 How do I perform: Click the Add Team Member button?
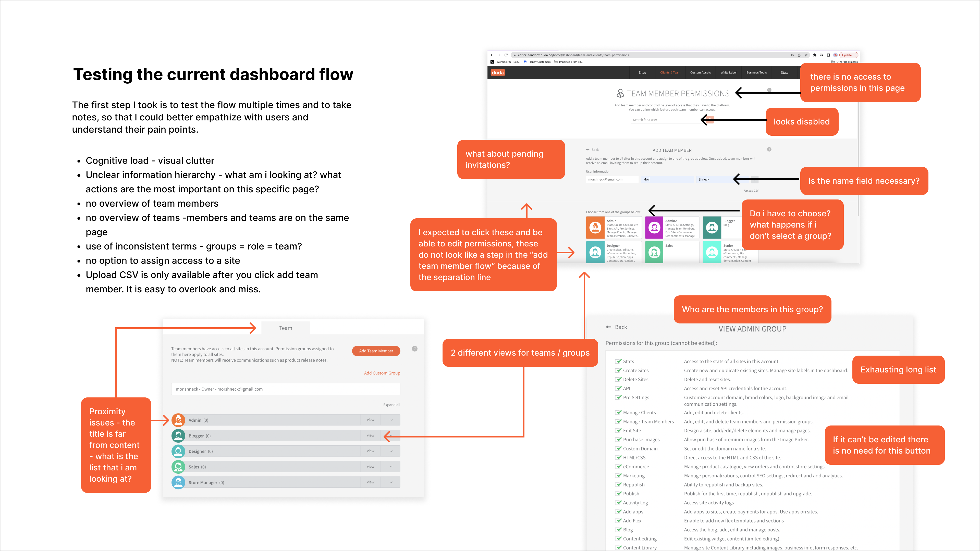click(x=376, y=351)
